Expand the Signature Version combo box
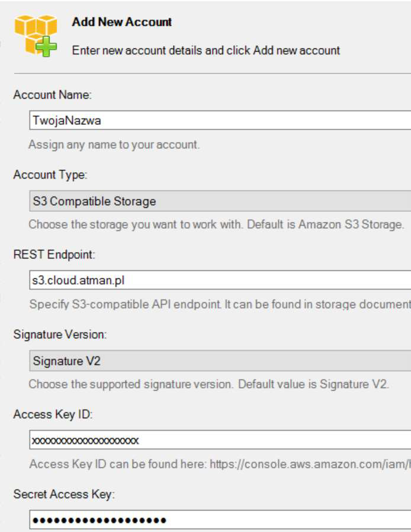Image resolution: width=411 pixels, height=532 pixels. [x=219, y=360]
